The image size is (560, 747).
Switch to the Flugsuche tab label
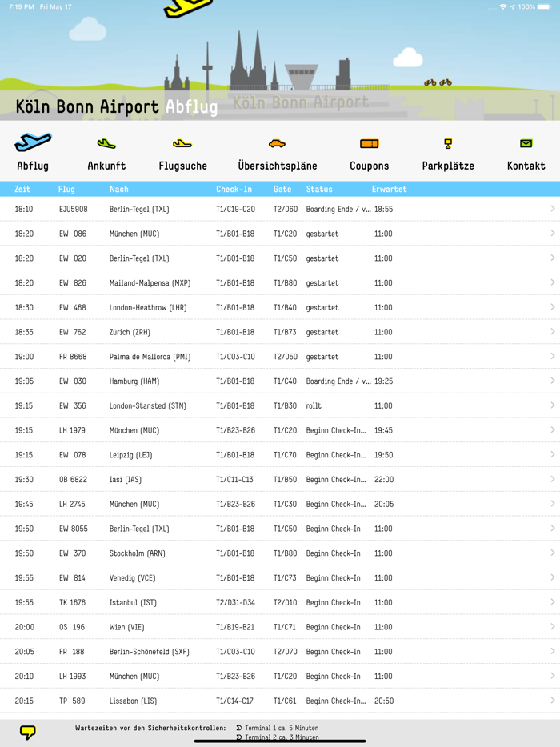(x=183, y=166)
